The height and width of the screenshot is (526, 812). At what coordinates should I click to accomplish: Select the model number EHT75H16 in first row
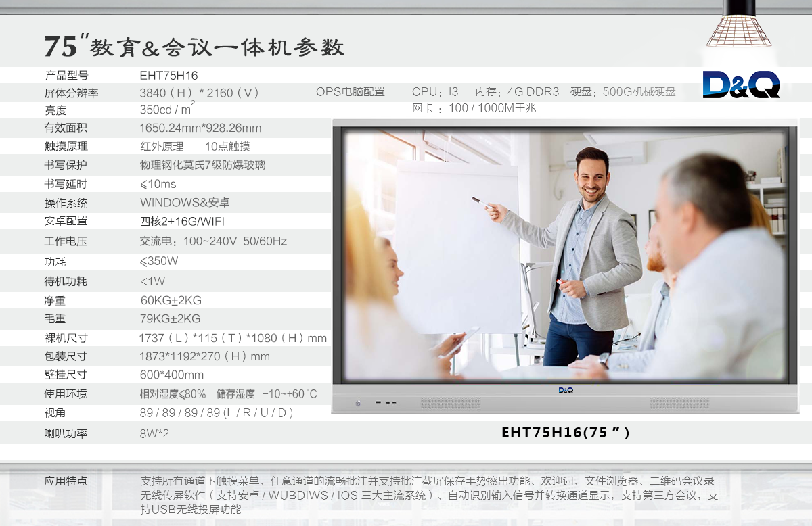168,76
